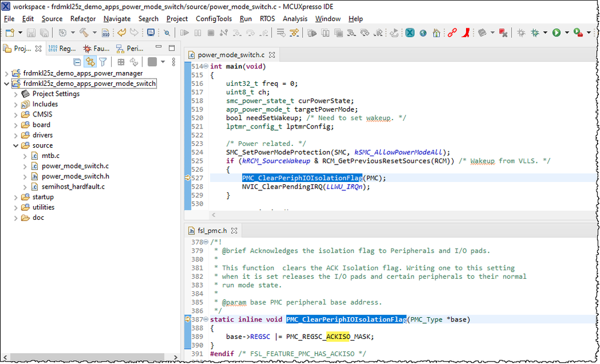Click the yellow back navigation arrow
The height and width of the screenshot is (364, 600).
122,33
